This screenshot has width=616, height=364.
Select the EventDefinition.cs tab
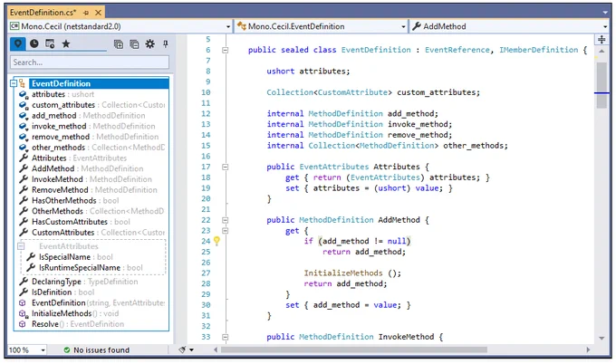tap(43, 13)
